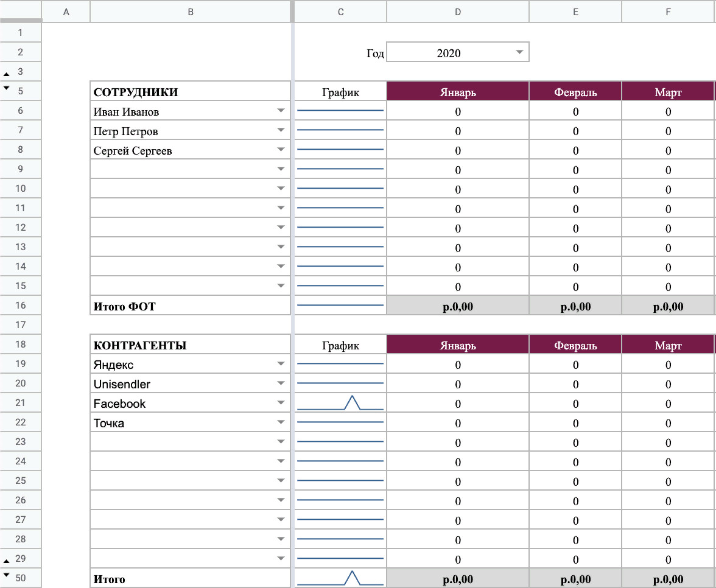Click March value for Facebook
Screen dimensions: 716x588
(668, 403)
